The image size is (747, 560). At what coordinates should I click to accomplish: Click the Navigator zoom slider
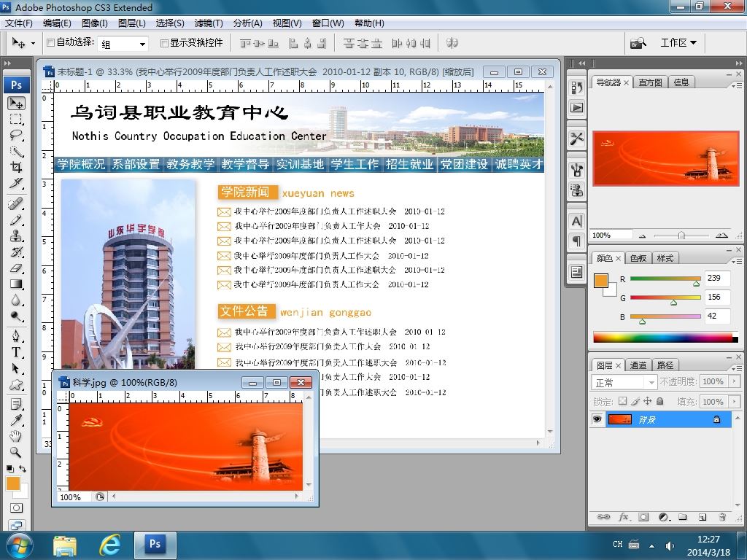681,236
